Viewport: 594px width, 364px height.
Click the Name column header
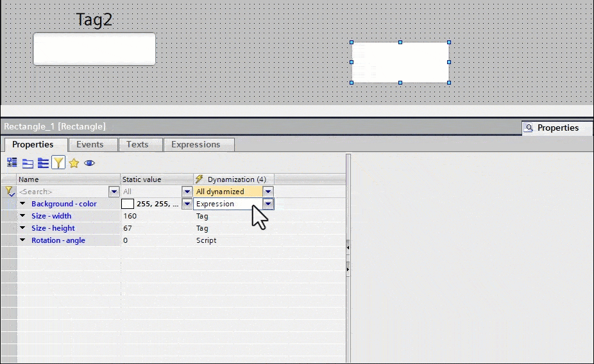click(x=69, y=179)
